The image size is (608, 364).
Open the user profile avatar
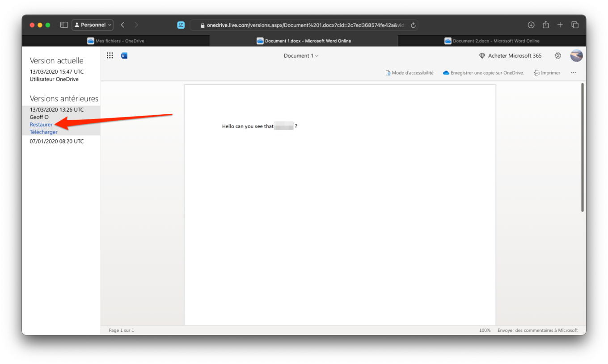click(x=576, y=56)
